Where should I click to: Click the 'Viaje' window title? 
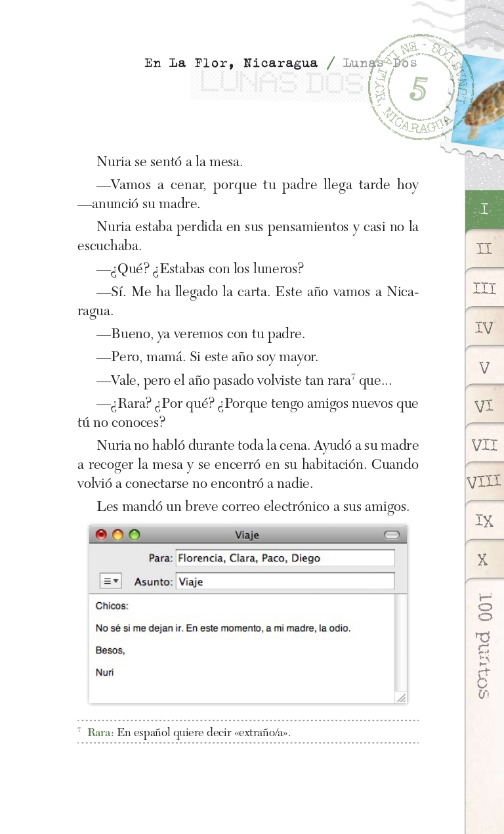[x=247, y=535]
